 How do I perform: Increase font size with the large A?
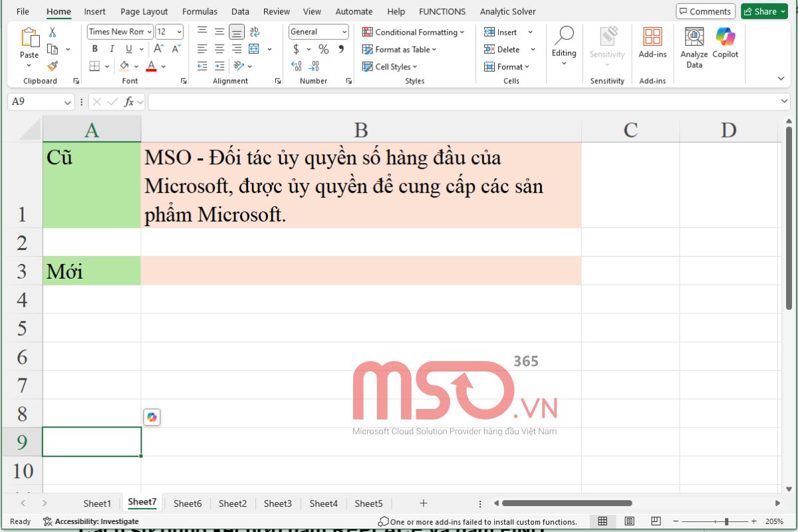pyautogui.click(x=158, y=49)
